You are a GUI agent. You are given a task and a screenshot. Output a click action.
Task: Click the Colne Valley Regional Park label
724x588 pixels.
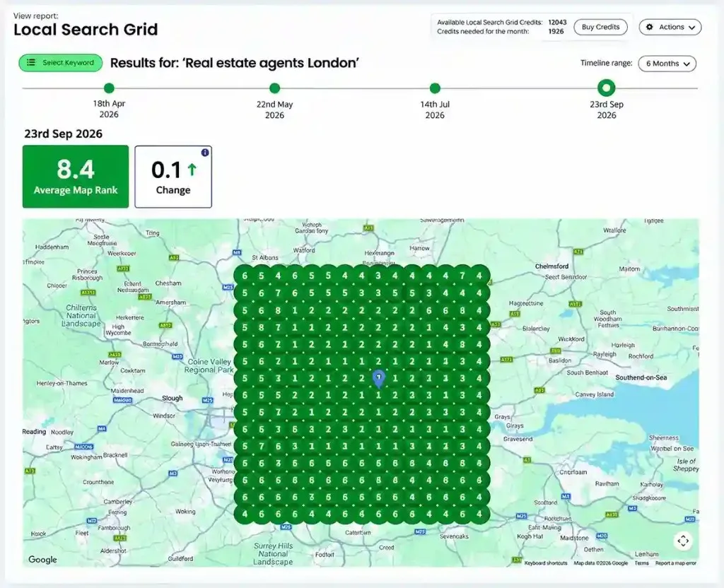click(x=209, y=365)
